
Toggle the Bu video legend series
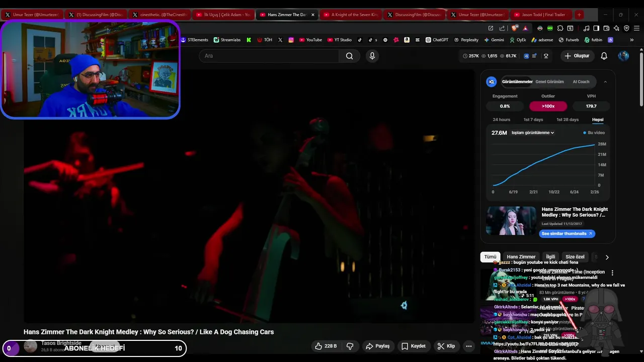[594, 133]
